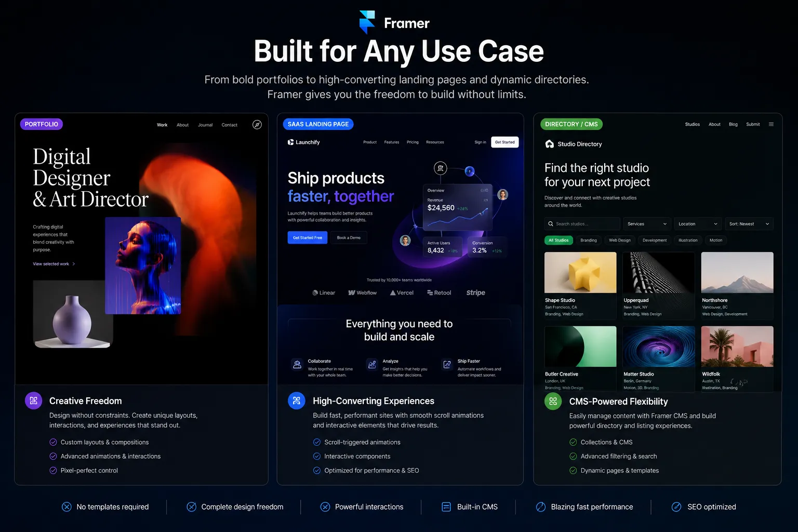Click the checkmark beside Dynamic pages & templates
This screenshot has width=798, height=532.
pyautogui.click(x=573, y=470)
